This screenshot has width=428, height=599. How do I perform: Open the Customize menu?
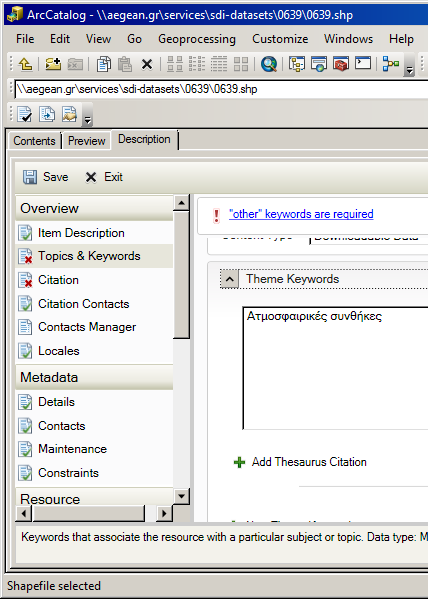tap(280, 39)
